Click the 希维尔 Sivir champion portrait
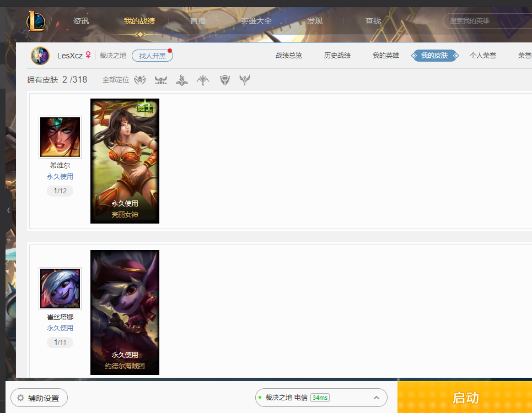 (60, 137)
